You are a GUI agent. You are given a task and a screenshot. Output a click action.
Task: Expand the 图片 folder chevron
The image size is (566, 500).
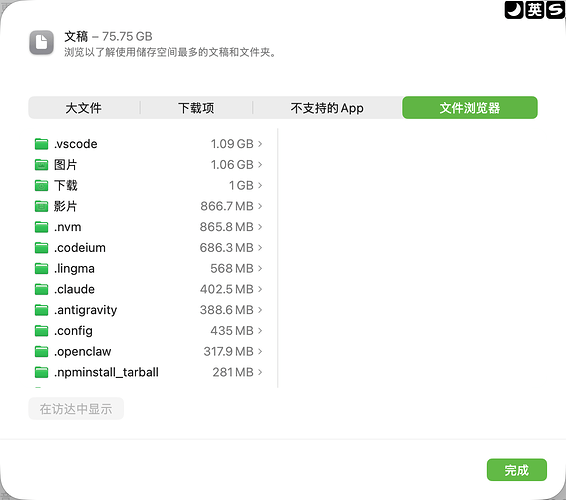click(x=260, y=165)
